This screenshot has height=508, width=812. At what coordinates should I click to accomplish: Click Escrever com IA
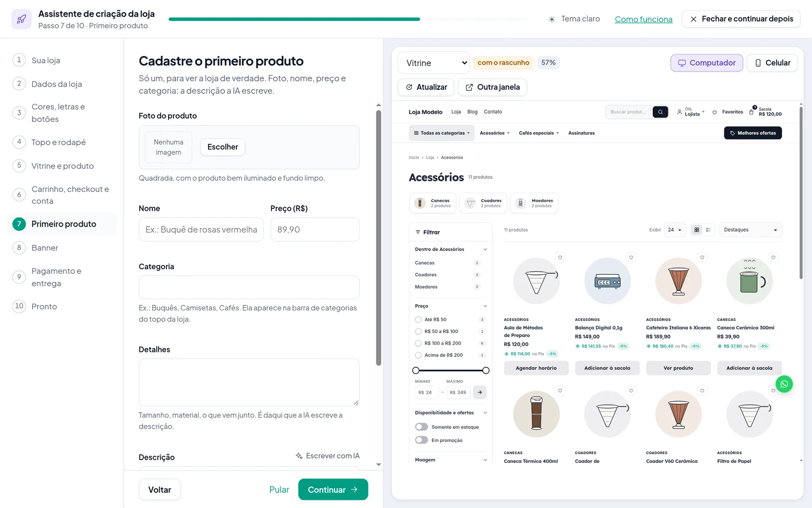point(328,456)
